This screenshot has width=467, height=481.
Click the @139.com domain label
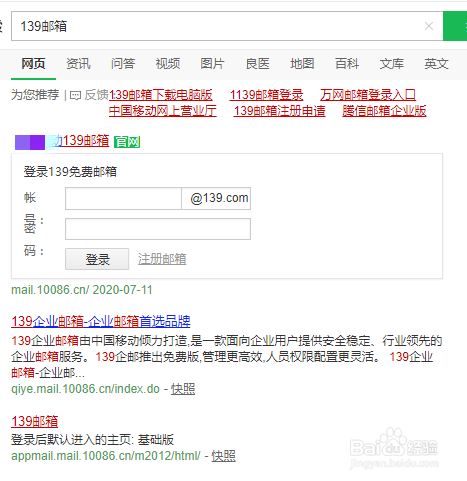tap(219, 198)
